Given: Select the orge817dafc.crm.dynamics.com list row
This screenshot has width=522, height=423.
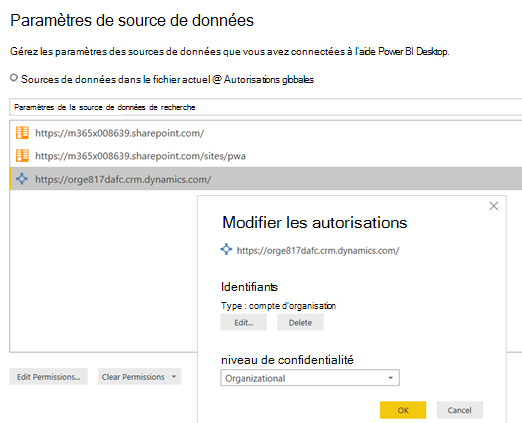Looking at the screenshot, I should tap(266, 179).
